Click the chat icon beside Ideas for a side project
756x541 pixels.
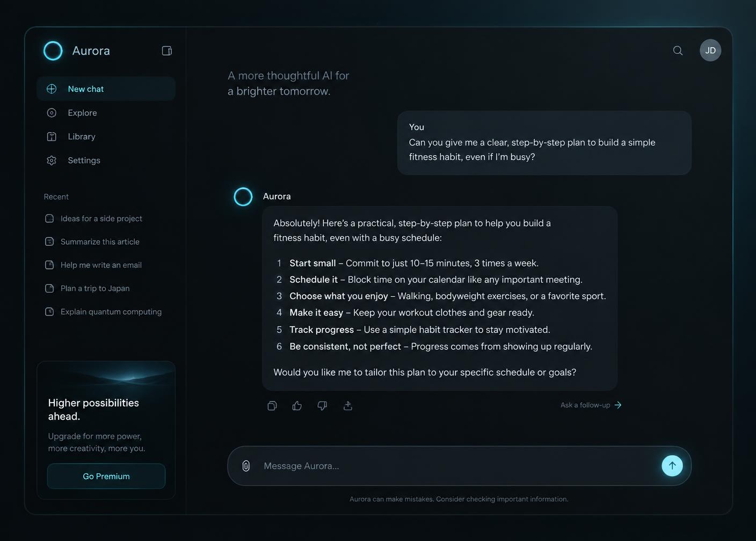(49, 218)
